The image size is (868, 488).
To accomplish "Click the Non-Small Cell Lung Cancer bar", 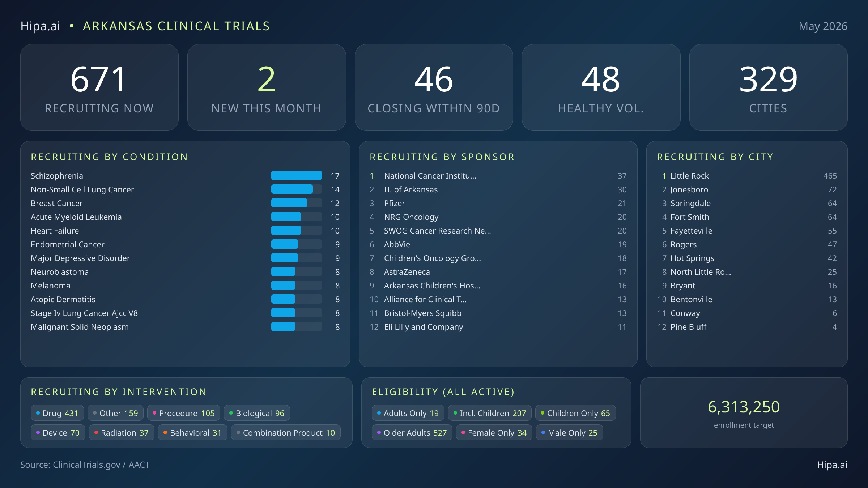I will [x=297, y=189].
